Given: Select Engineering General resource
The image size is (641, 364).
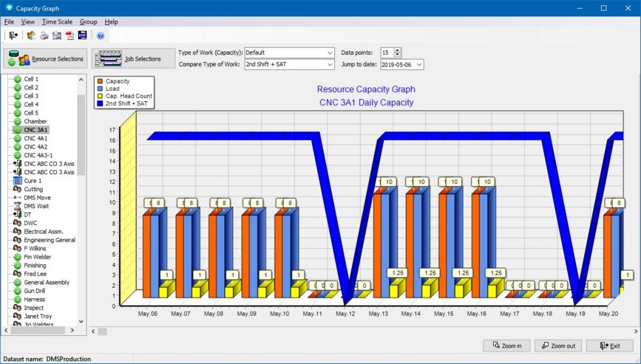Looking at the screenshot, I should tap(49, 240).
